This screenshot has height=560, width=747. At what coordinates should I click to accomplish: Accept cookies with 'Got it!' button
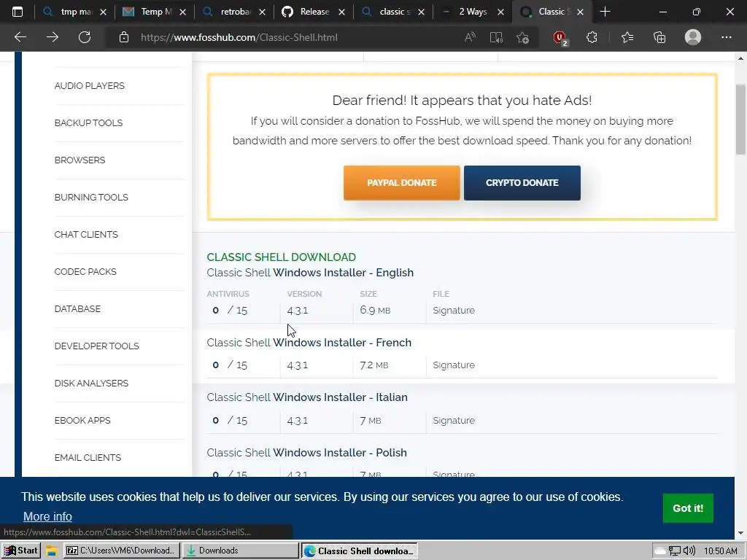coord(688,508)
